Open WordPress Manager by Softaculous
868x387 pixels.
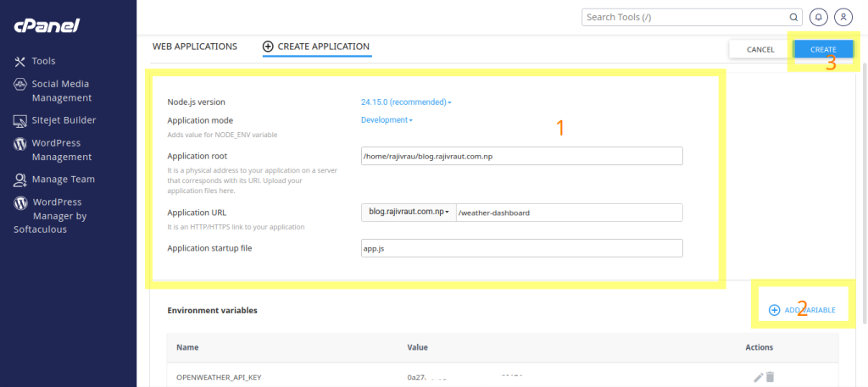50,216
